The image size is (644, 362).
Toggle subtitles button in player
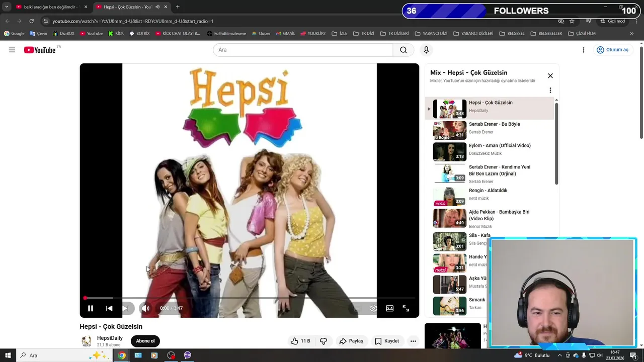pyautogui.click(x=357, y=308)
